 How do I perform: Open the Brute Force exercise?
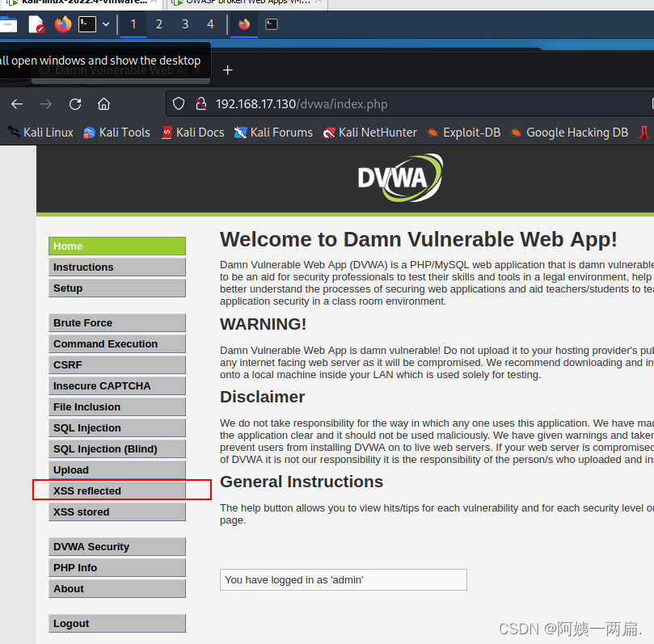[117, 323]
